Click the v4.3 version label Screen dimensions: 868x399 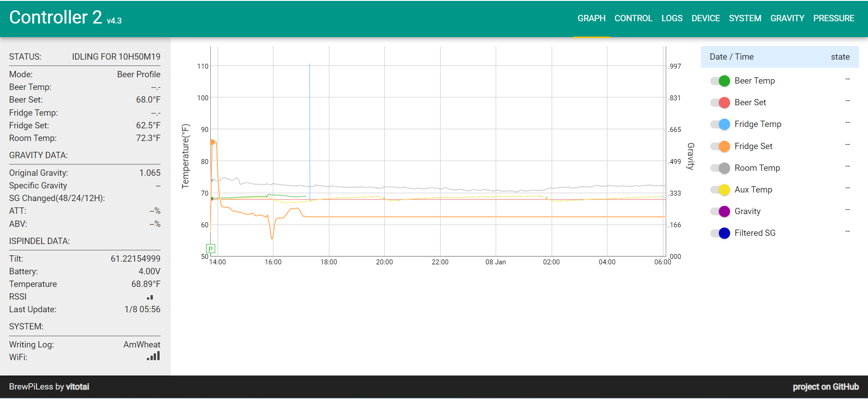pos(114,21)
